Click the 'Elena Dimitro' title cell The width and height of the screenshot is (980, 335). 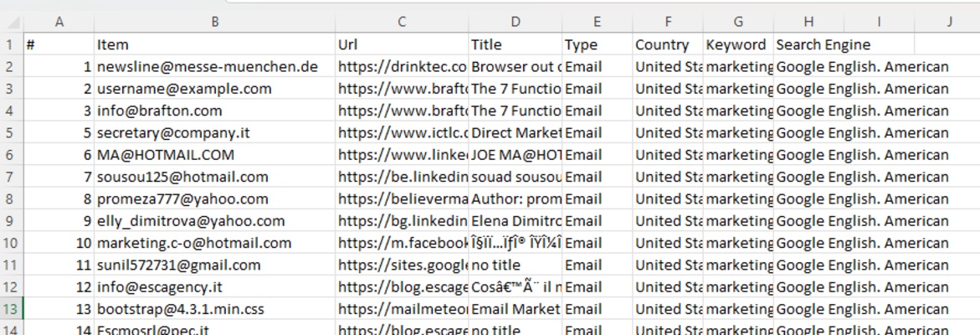[515, 220]
